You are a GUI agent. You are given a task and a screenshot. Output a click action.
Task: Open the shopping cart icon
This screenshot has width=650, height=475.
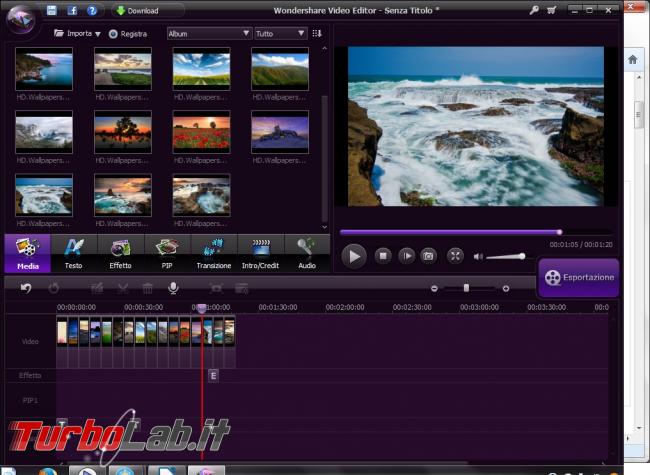point(551,10)
